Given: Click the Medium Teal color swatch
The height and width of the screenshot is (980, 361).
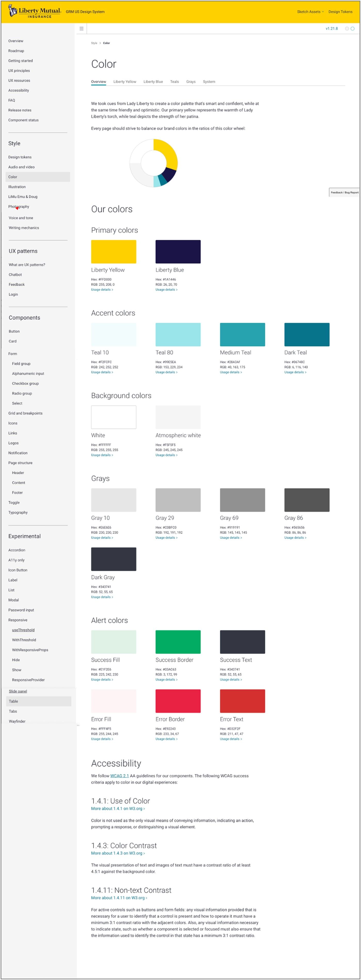Looking at the screenshot, I should (x=242, y=334).
